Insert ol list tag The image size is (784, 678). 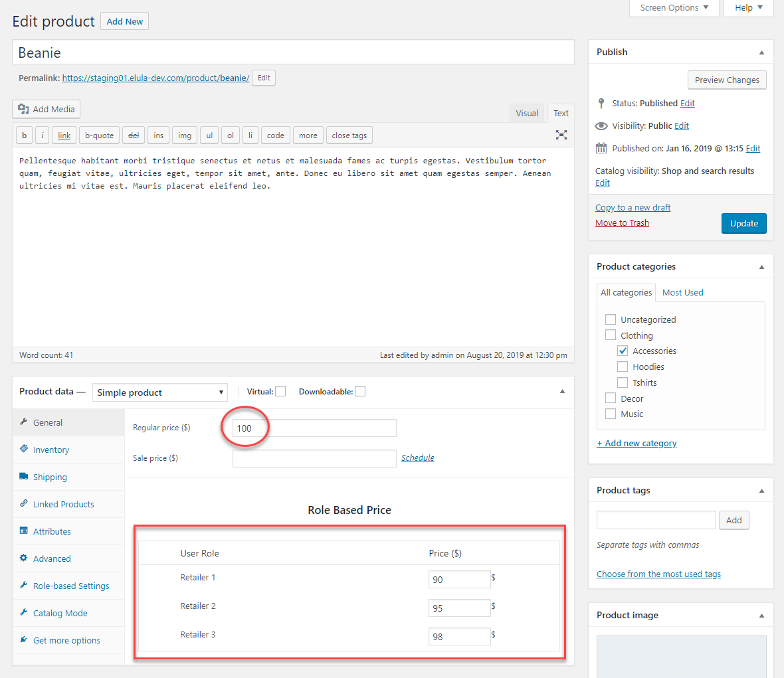[231, 135]
